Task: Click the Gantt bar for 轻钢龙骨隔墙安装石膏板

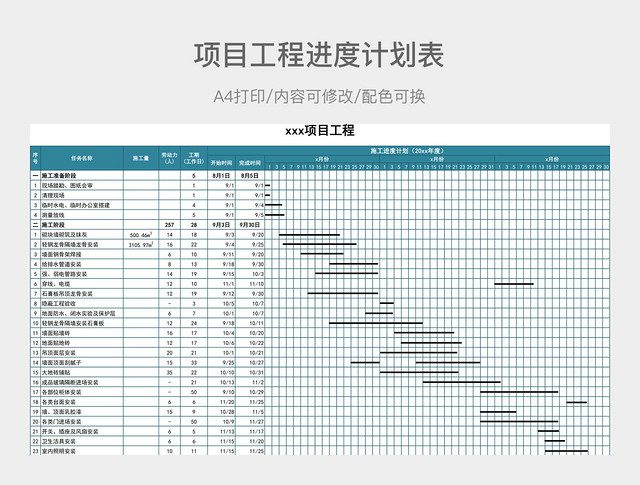Action: tap(376, 323)
